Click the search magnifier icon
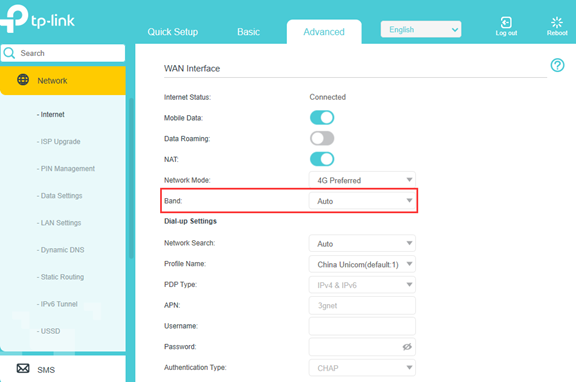The image size is (576, 382). pos(9,53)
